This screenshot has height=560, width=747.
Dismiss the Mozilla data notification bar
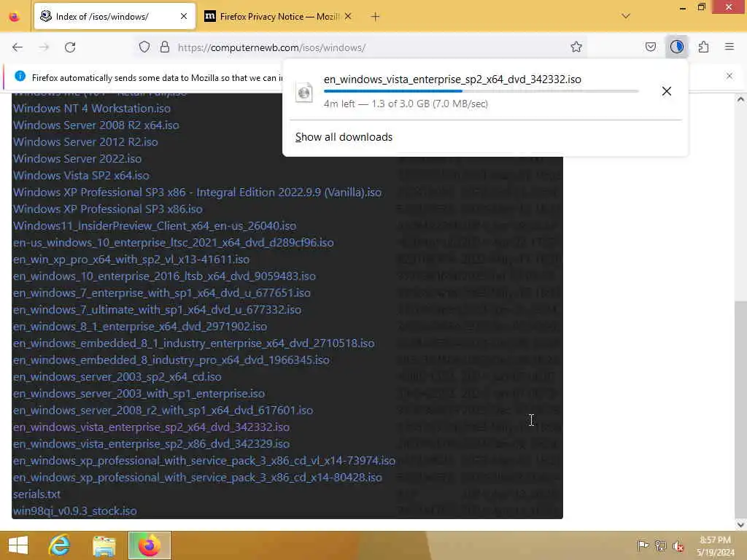click(x=729, y=76)
